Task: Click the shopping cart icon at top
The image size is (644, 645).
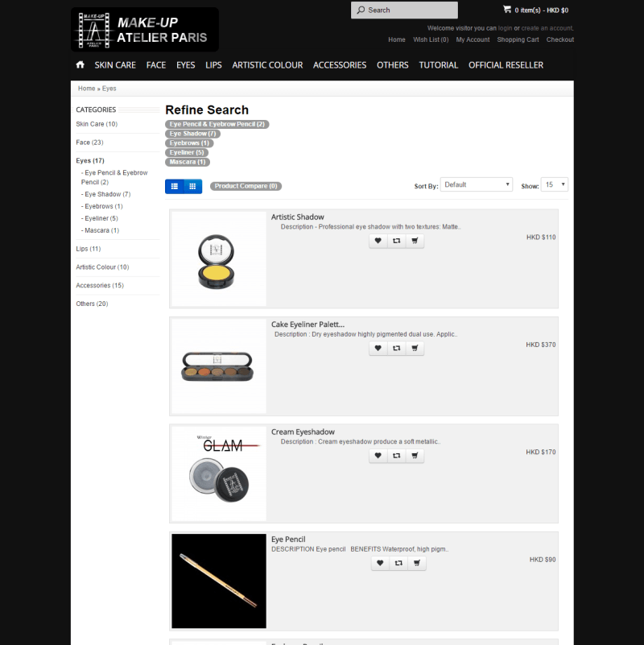Action: click(507, 9)
